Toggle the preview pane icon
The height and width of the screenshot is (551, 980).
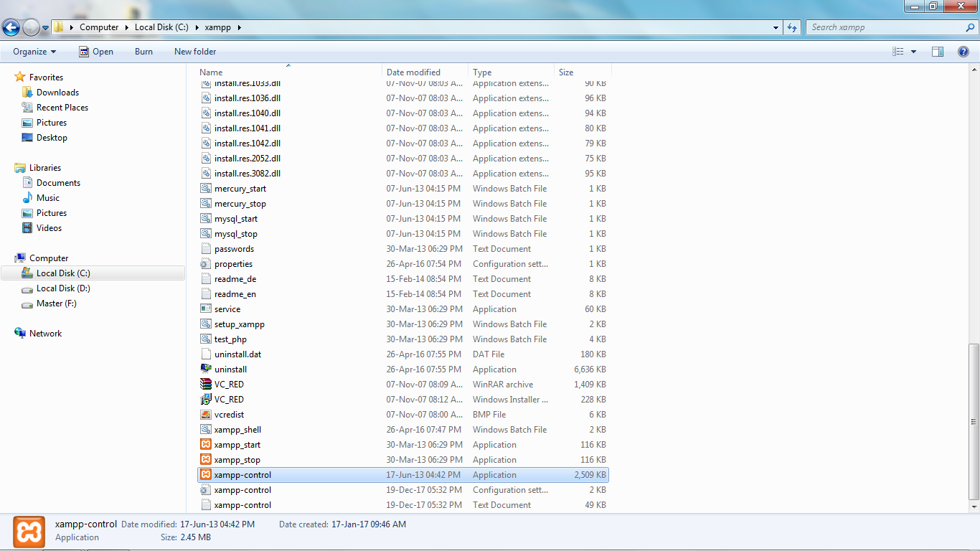click(x=938, y=52)
